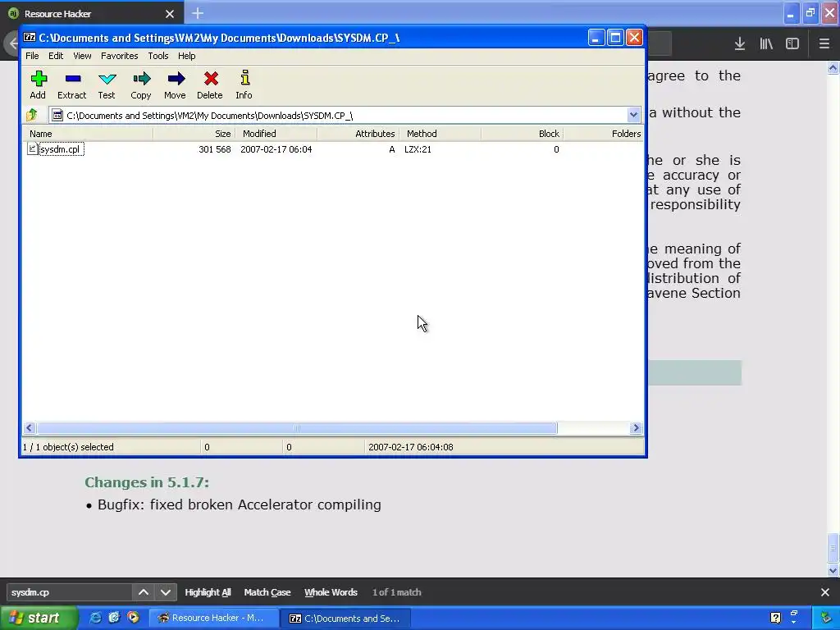Click the Extract toolbar icon

(72, 84)
